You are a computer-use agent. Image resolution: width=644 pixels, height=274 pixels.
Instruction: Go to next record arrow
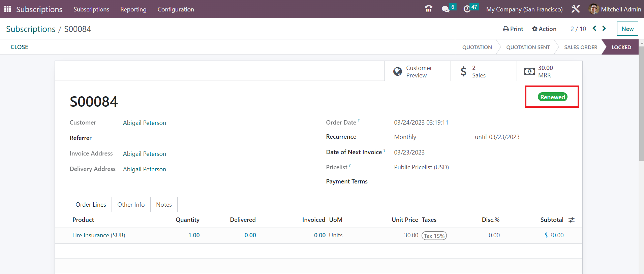pos(604,29)
